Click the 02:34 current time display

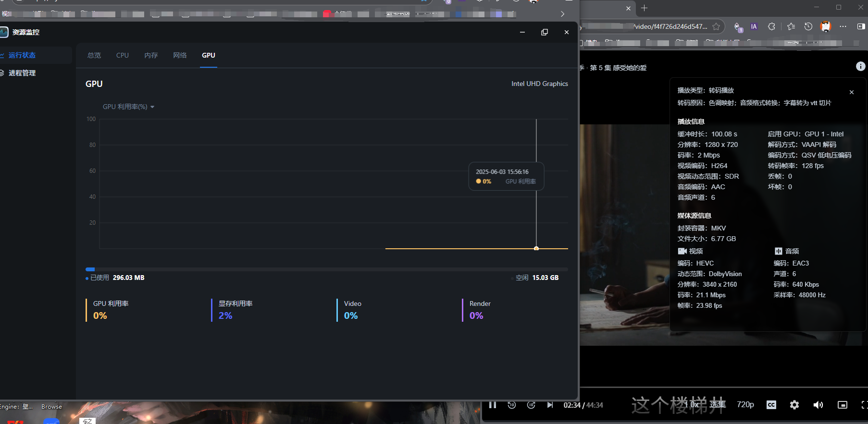click(572, 405)
